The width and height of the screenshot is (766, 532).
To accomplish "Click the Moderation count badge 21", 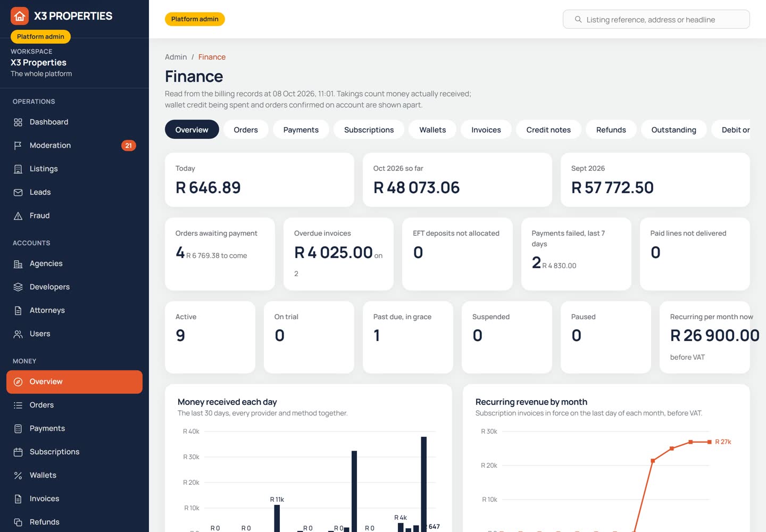I will 128,146.
